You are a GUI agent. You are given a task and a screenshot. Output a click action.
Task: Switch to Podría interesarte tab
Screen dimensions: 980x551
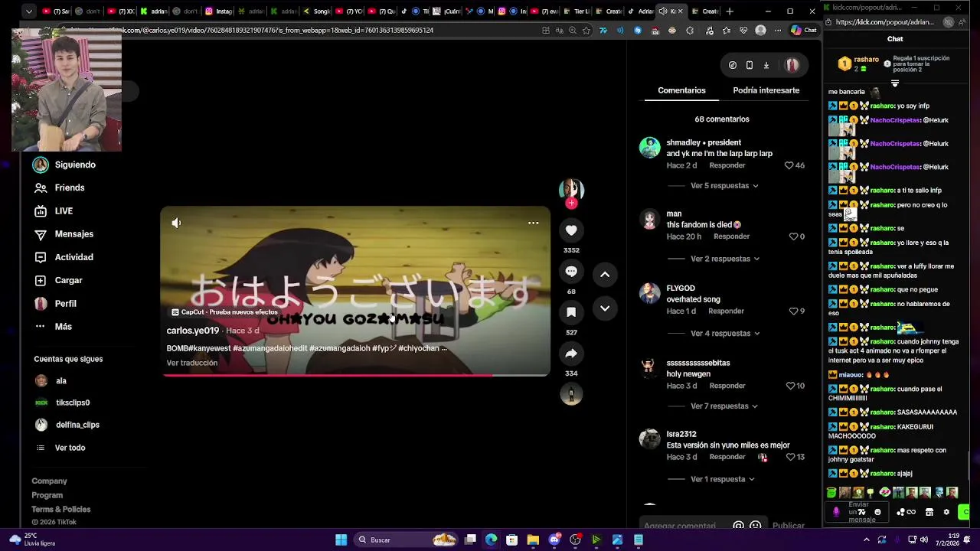pyautogui.click(x=766, y=90)
